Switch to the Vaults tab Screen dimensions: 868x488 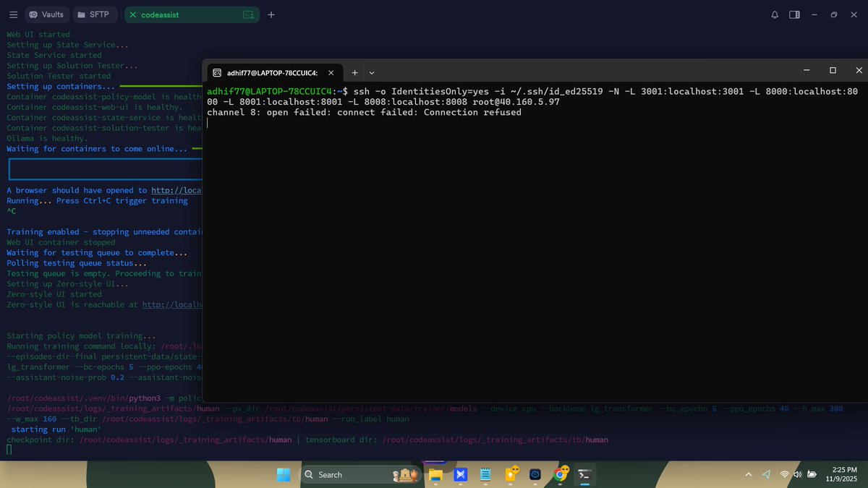(x=47, y=14)
